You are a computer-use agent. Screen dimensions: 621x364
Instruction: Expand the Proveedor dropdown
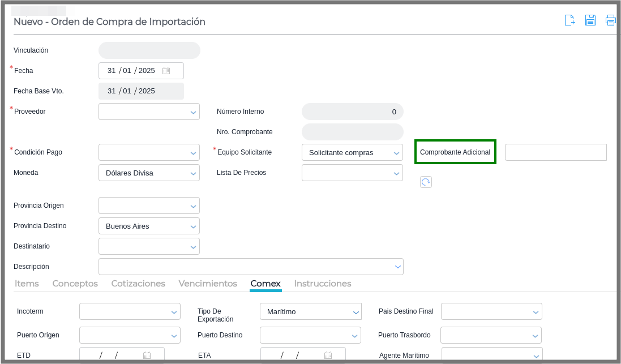[193, 112]
